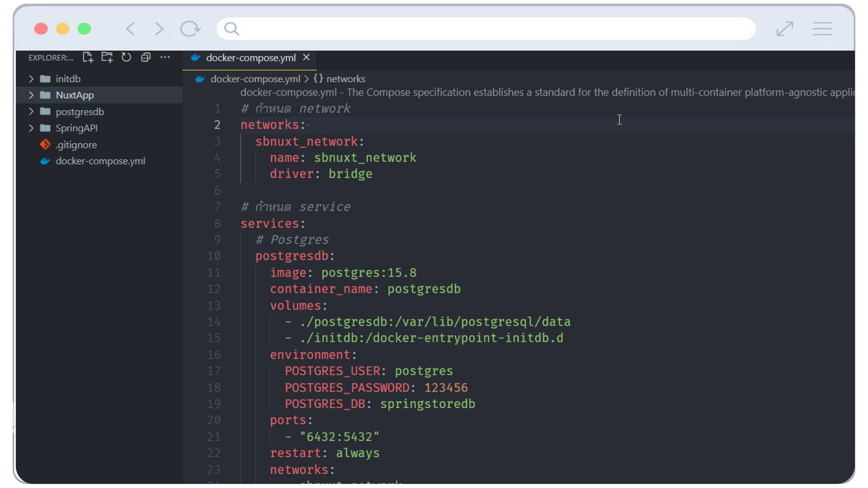The width and height of the screenshot is (868, 488).
Task: Collapse all folders in Explorer
Action: click(x=146, y=57)
